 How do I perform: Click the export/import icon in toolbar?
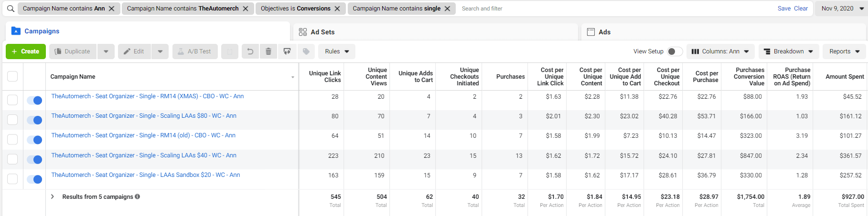287,51
